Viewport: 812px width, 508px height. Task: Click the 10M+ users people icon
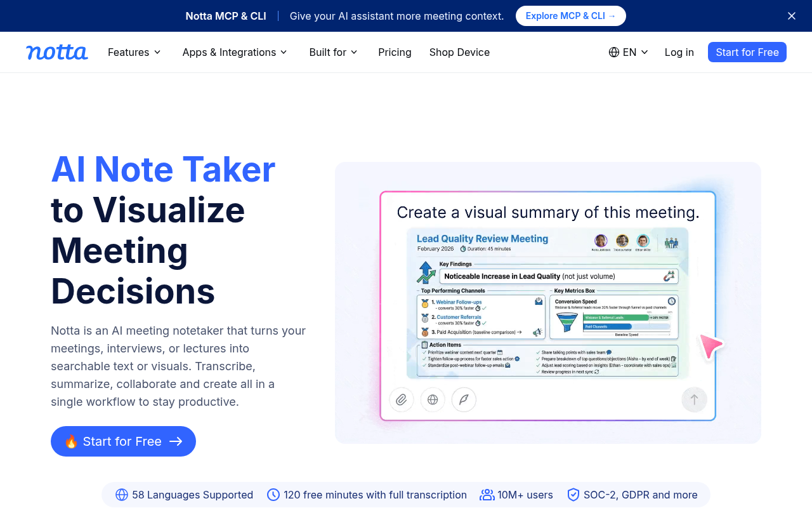(487, 495)
